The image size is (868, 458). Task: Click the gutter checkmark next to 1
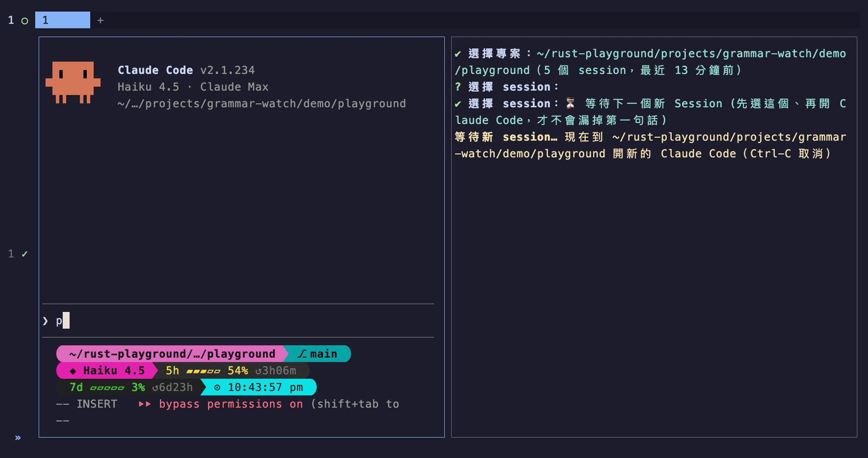[25, 254]
